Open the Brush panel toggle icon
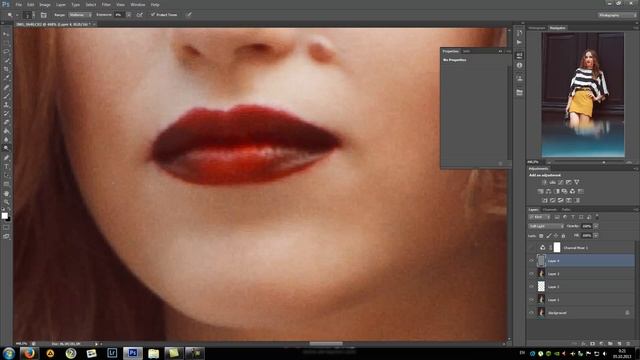640x360 pixels. coord(44,15)
